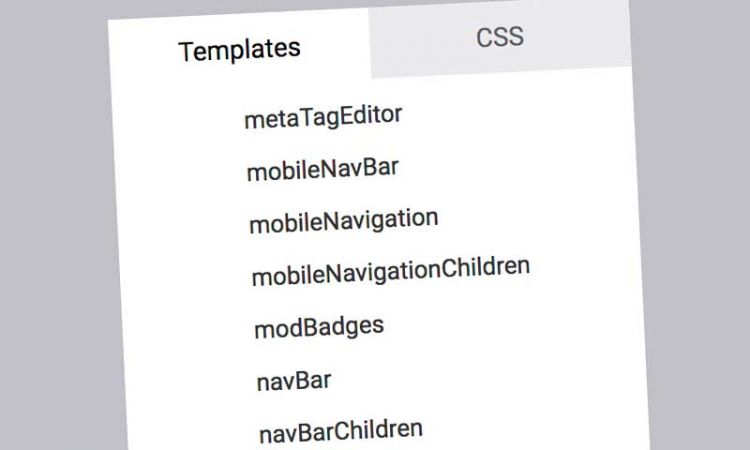Screen dimensions: 750x450
Task: Edit the metaTagEditor entry
Action: coord(323,116)
